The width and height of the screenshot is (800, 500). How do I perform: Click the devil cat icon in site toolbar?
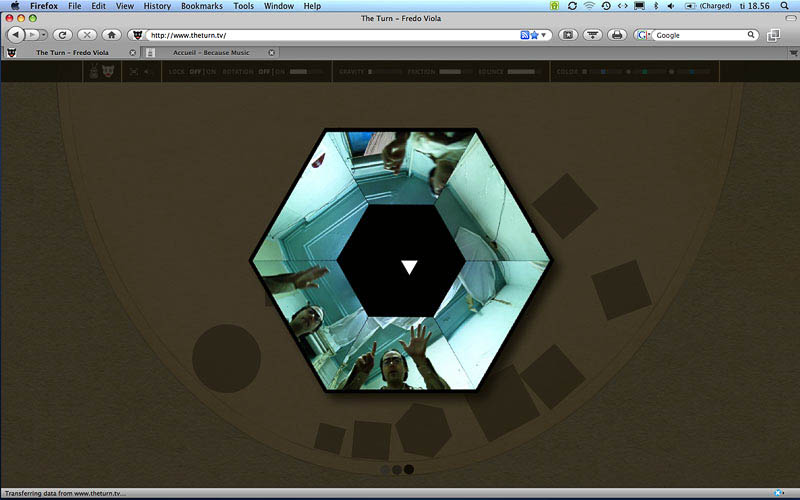[x=108, y=71]
